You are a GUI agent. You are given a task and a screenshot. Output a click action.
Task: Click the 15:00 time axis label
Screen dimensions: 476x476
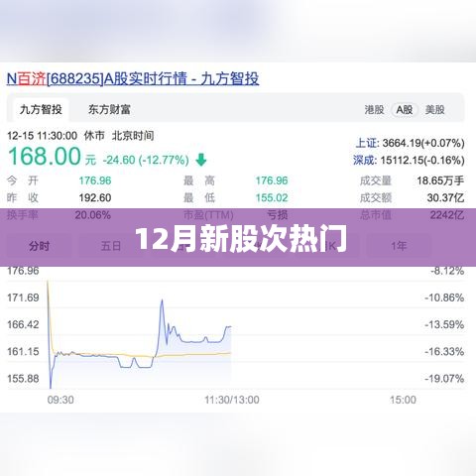coord(403,400)
